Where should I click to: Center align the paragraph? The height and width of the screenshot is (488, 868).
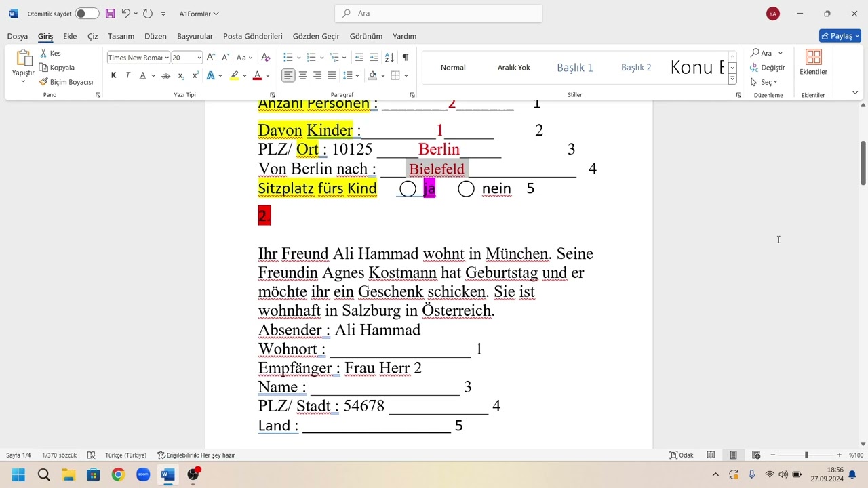(302, 76)
